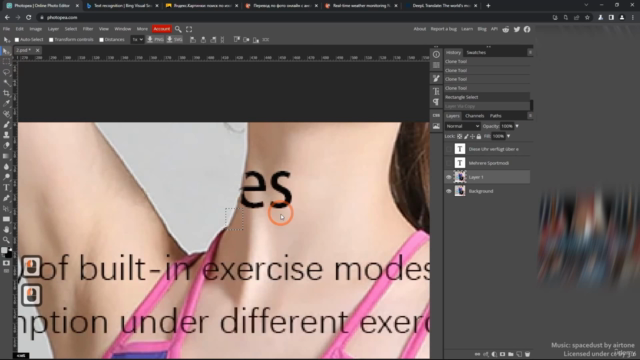640x360 pixels.
Task: Select the Move tool in the toolbox
Action: tap(6, 51)
